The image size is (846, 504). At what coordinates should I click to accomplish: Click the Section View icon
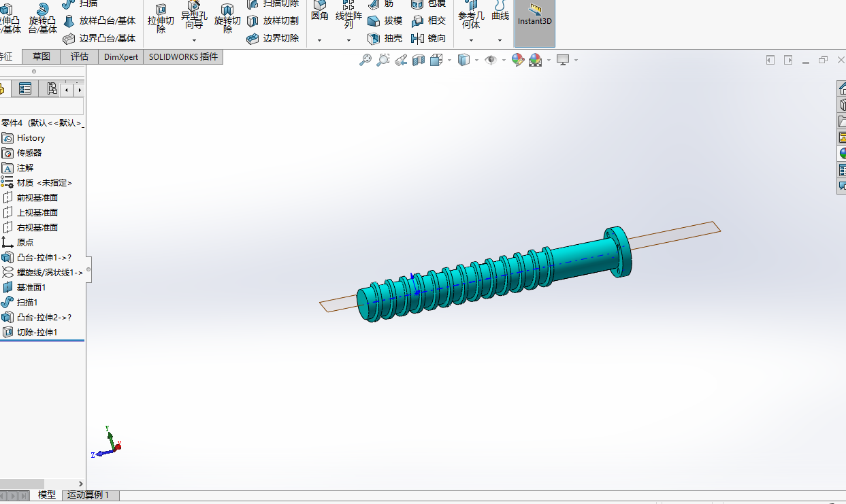(419, 60)
